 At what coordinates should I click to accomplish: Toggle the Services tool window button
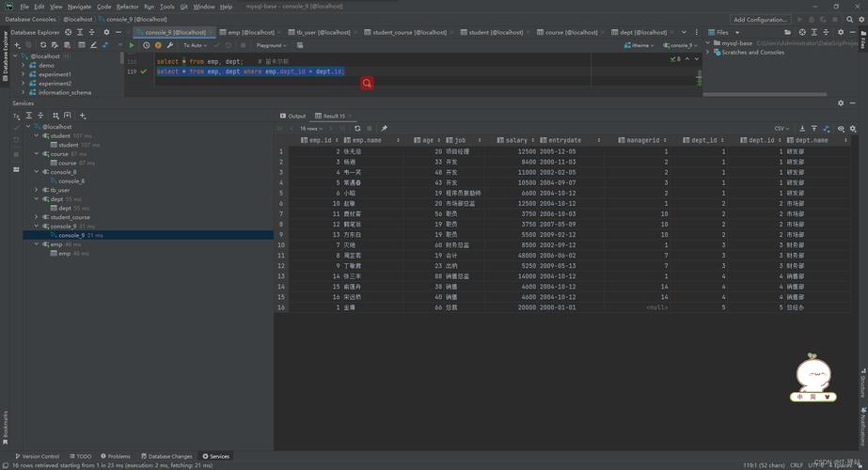[x=216, y=456]
